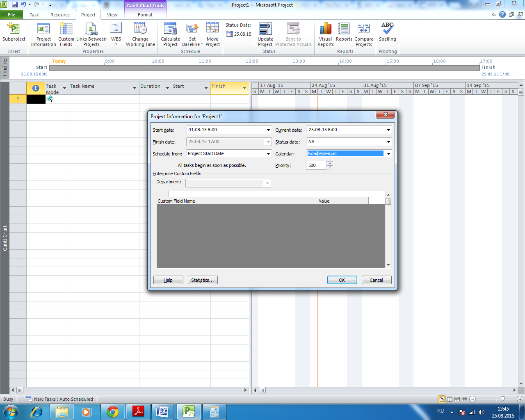Select the Gantt Chart view status icon
The height and width of the screenshot is (420, 525).
(x=442, y=399)
